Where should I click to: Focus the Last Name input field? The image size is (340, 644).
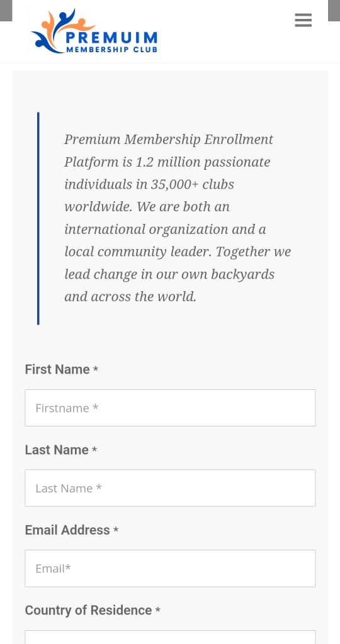pos(170,488)
